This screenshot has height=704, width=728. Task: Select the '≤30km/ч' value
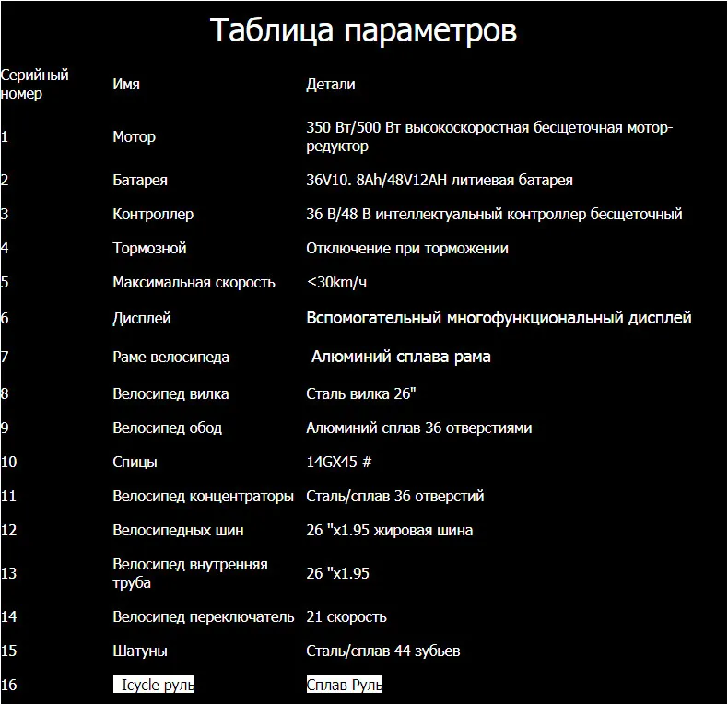click(x=336, y=282)
